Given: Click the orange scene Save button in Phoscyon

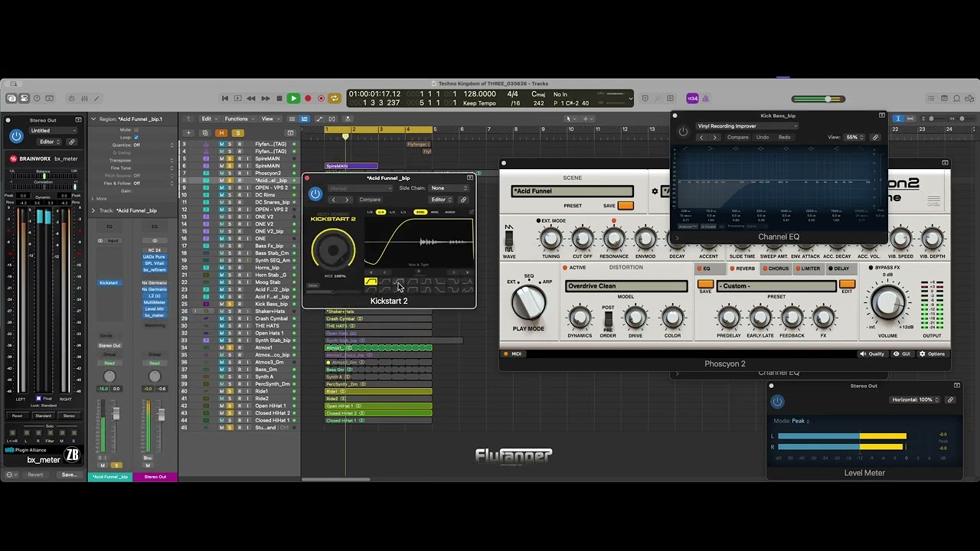Looking at the screenshot, I should [x=626, y=206].
